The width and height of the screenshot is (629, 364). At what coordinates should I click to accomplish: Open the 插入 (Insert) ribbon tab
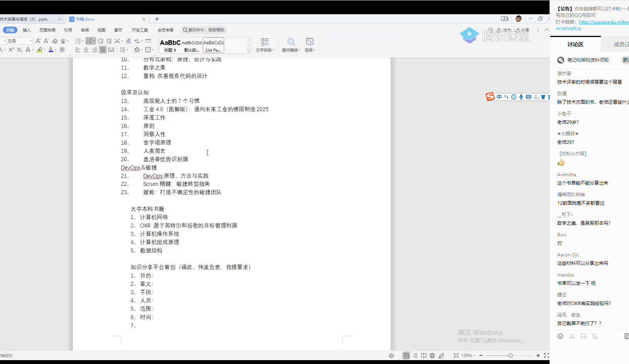pyautogui.click(x=27, y=30)
